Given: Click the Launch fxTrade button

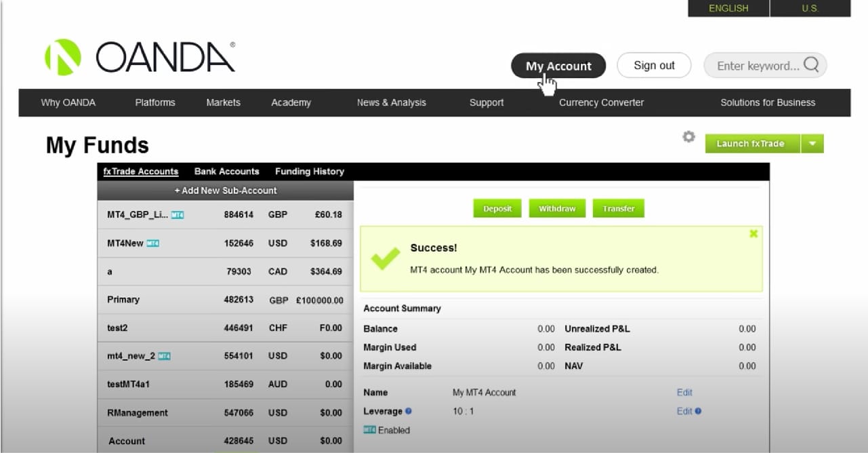Looking at the screenshot, I should [753, 144].
